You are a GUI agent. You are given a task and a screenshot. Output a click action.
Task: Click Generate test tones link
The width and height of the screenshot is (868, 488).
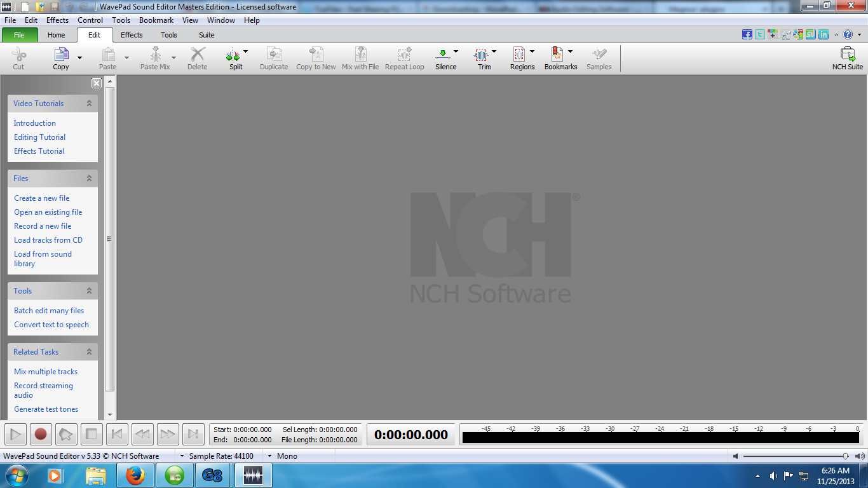pos(46,409)
